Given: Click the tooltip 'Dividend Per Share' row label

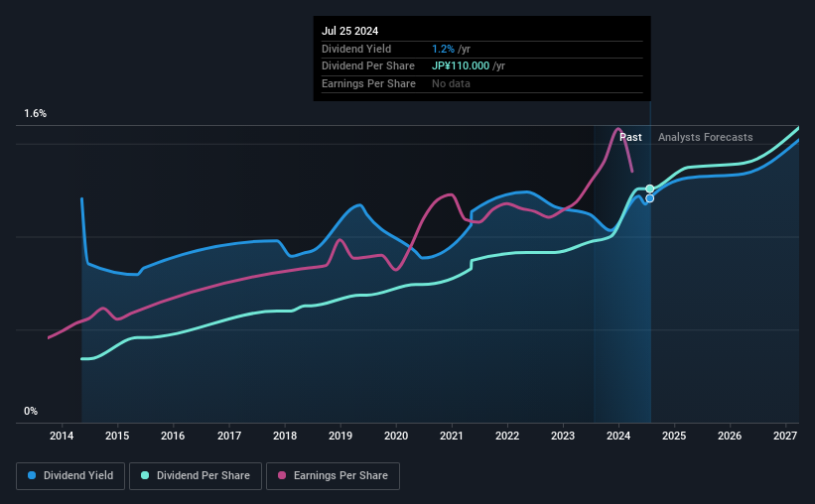Looking at the screenshot, I should pos(368,66).
